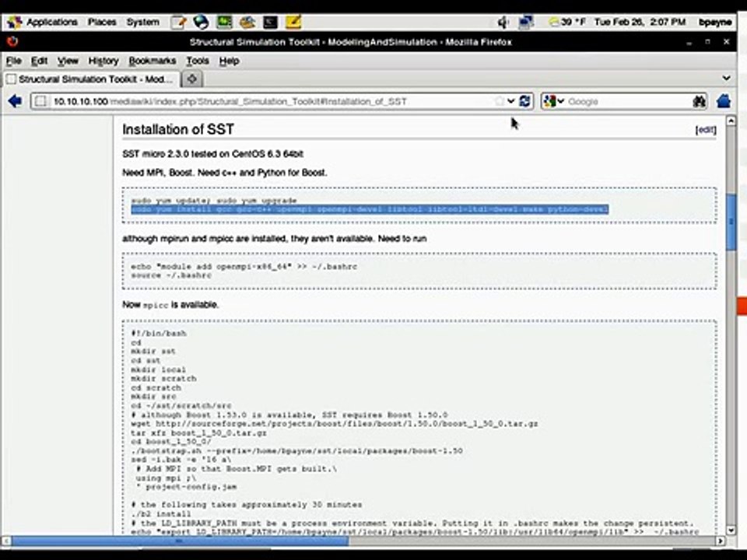
Task: Open the Help menu
Action: pyautogui.click(x=229, y=61)
